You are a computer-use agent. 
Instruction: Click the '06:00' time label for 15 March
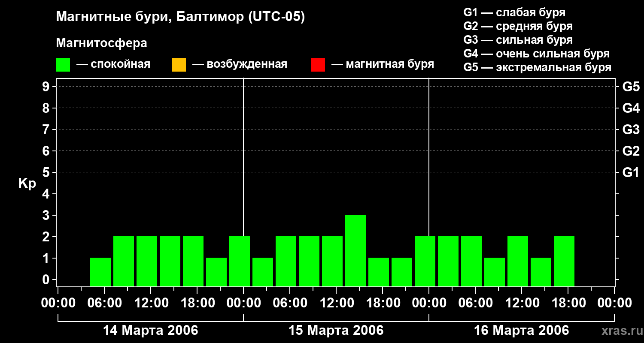pyautogui.click(x=290, y=303)
